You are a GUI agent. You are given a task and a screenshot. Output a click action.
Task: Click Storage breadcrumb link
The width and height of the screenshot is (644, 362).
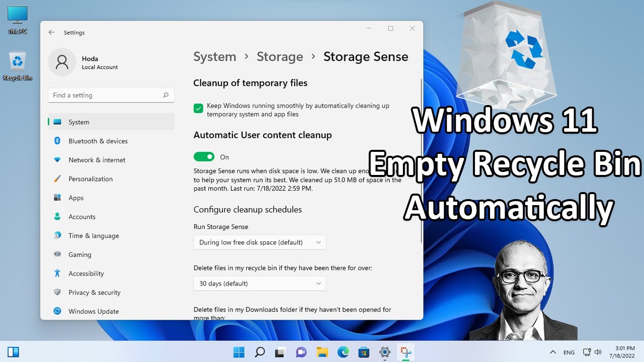(280, 57)
